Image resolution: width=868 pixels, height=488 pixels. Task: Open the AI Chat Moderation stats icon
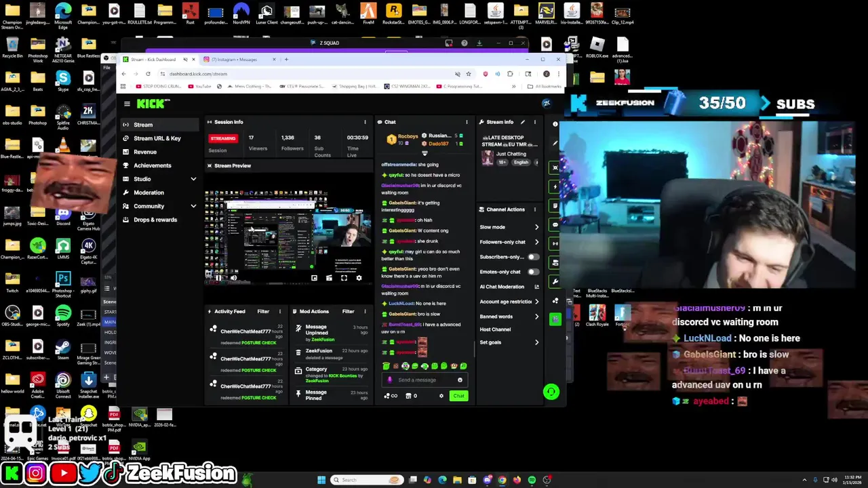(536, 287)
